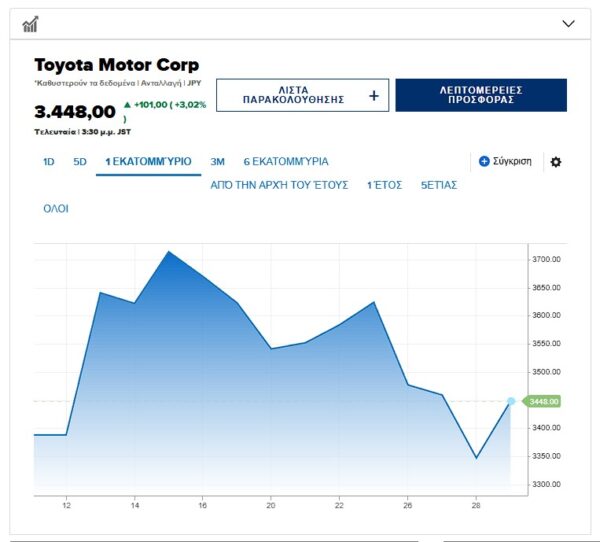600x542 pixels.
Task: Switch to the 1 ΕΤΟΣ range
Action: (383, 185)
